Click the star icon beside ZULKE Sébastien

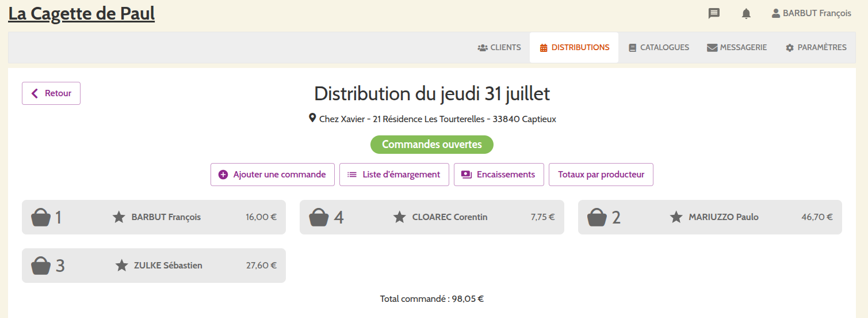click(121, 266)
